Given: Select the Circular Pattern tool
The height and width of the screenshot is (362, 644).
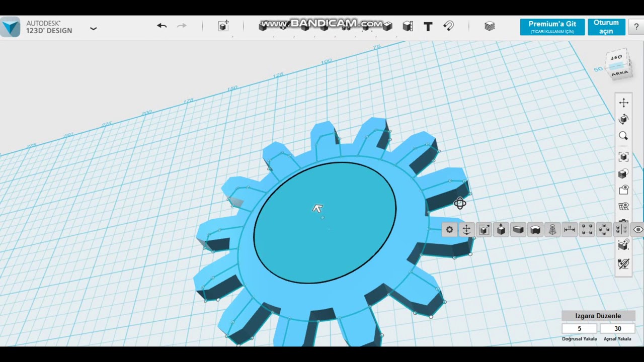Looking at the screenshot, I should [604, 230].
